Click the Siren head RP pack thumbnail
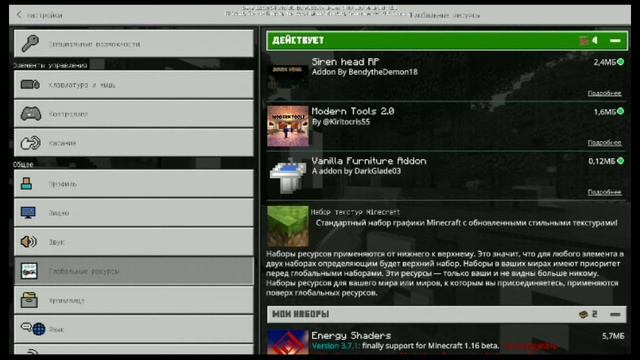Viewport: 640px width, 360px height. 287,77
